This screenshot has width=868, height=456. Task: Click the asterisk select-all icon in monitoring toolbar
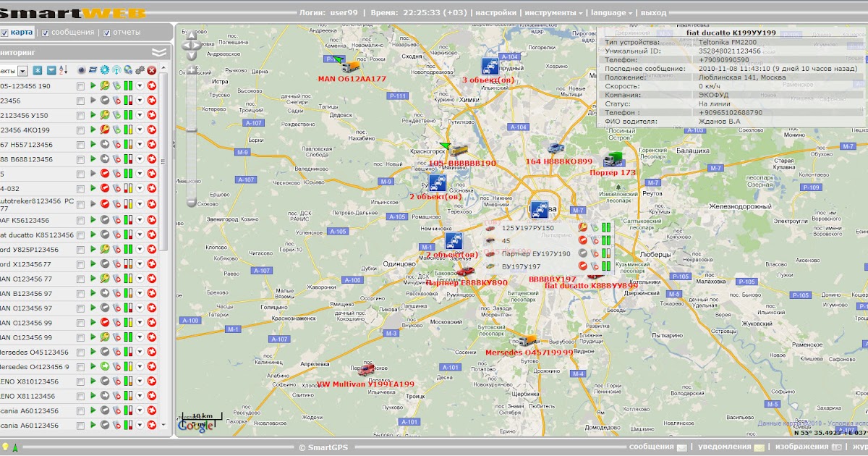38,70
